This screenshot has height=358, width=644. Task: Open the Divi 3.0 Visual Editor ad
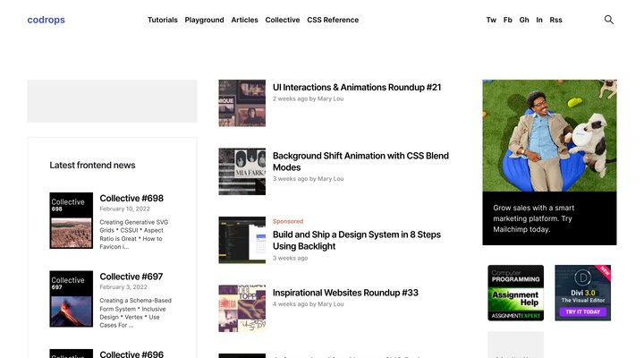click(x=582, y=293)
